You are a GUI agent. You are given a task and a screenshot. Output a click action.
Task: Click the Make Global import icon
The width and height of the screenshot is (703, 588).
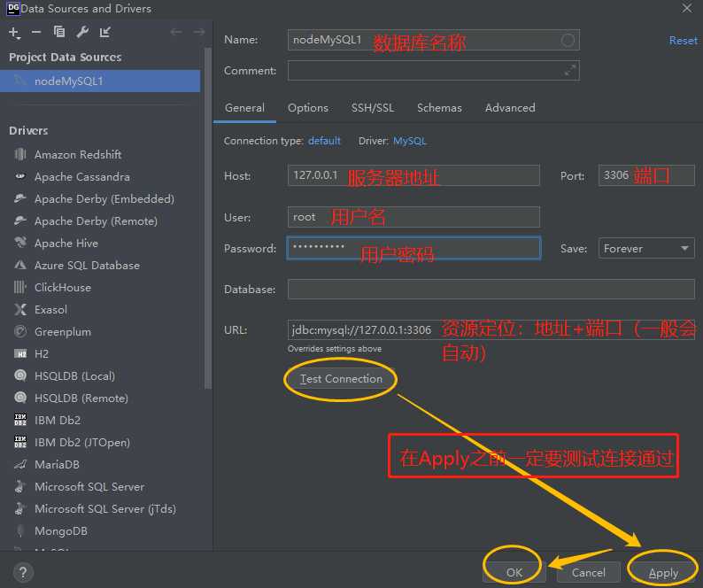point(104,32)
